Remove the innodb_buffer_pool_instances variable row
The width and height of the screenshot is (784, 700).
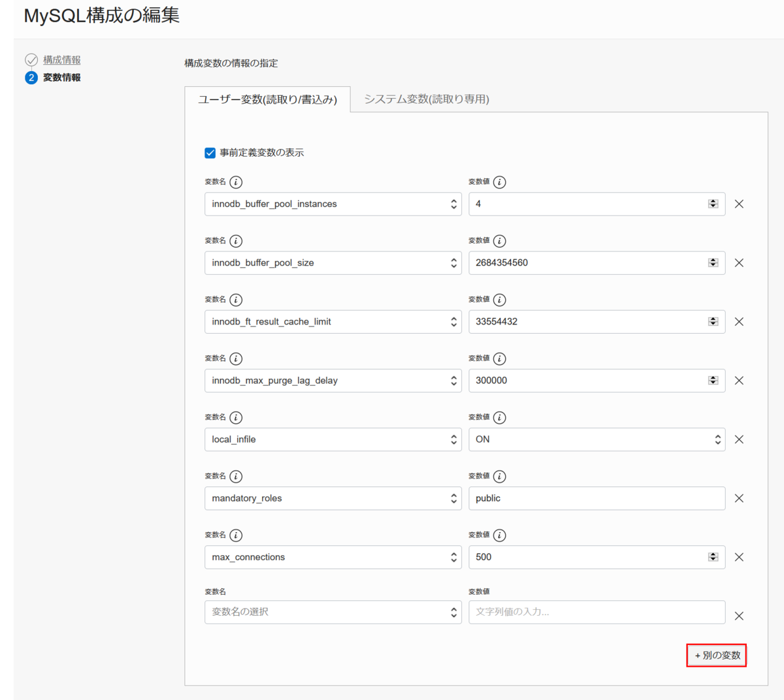(739, 204)
